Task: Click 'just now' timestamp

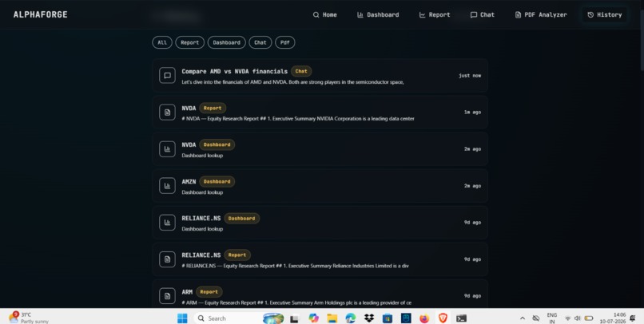Action: pos(470,76)
